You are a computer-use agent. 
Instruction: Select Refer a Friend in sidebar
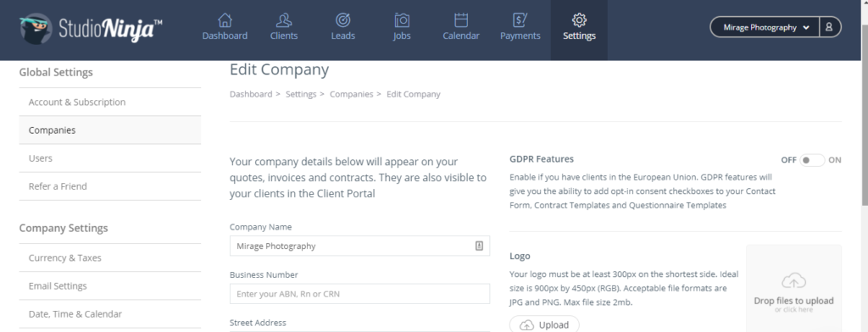(x=110, y=186)
